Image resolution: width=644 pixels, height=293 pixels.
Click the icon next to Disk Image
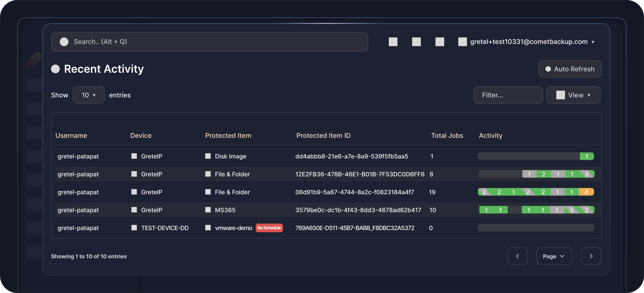208,156
